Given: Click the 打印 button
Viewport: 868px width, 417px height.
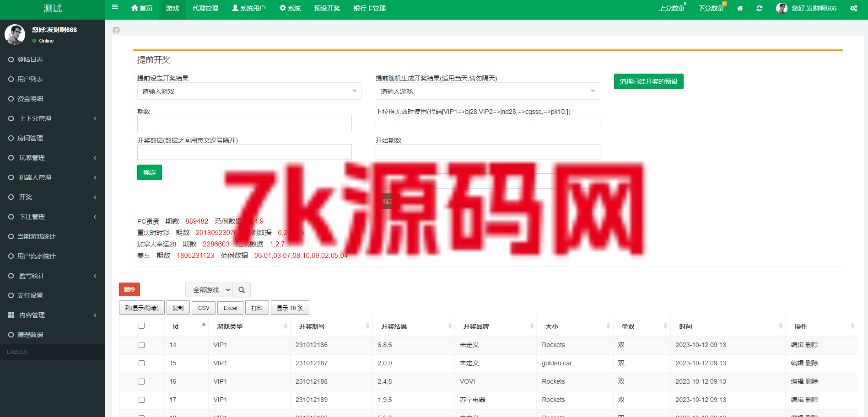Looking at the screenshot, I should tap(257, 308).
